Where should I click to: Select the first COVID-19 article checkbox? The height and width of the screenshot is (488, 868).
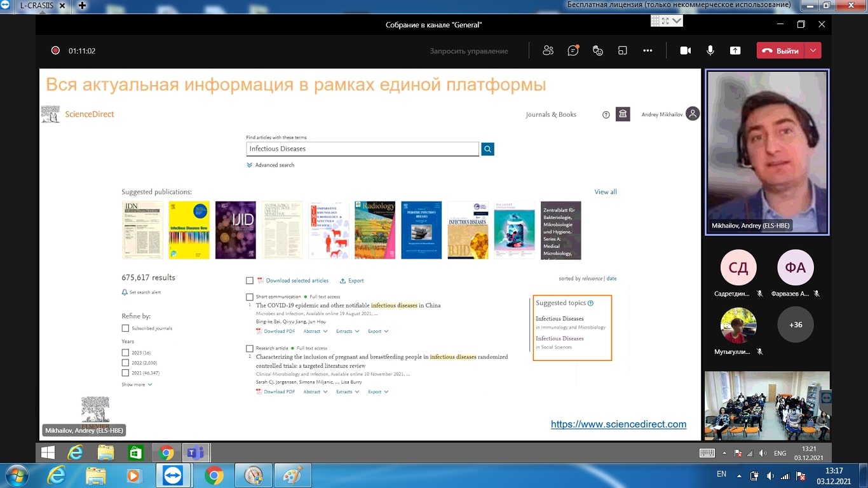point(250,297)
